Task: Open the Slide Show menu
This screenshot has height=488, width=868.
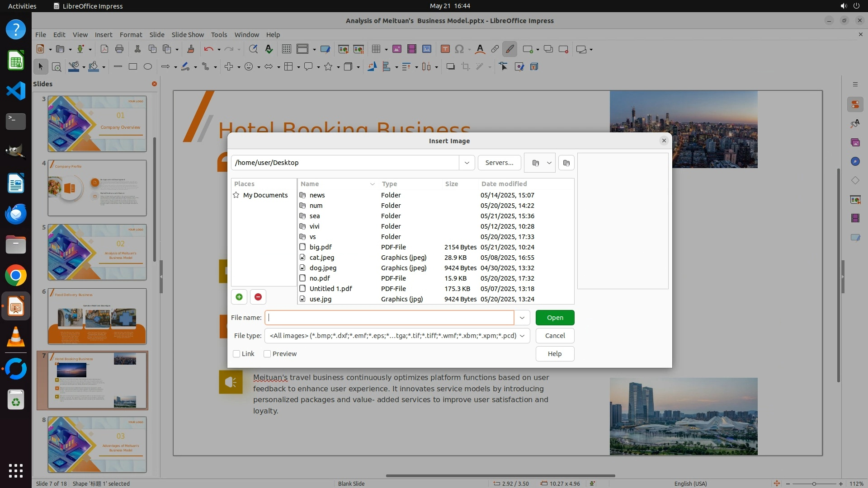Action: (188, 35)
